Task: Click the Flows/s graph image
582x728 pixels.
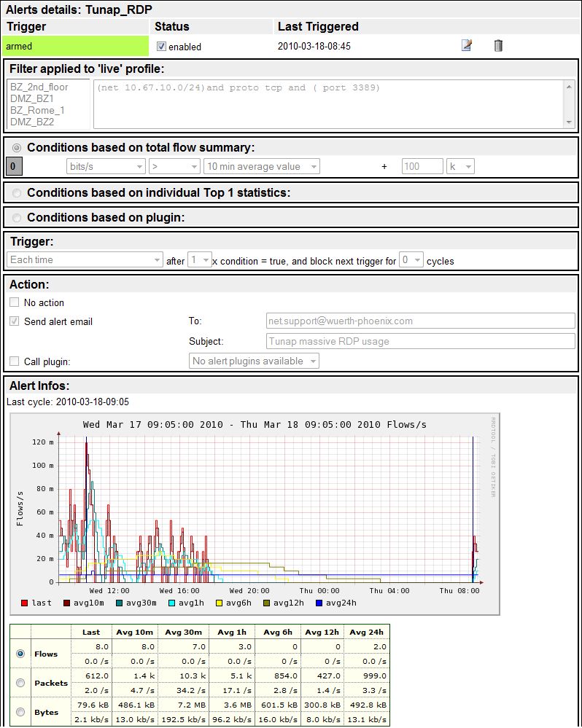Action: (x=255, y=514)
